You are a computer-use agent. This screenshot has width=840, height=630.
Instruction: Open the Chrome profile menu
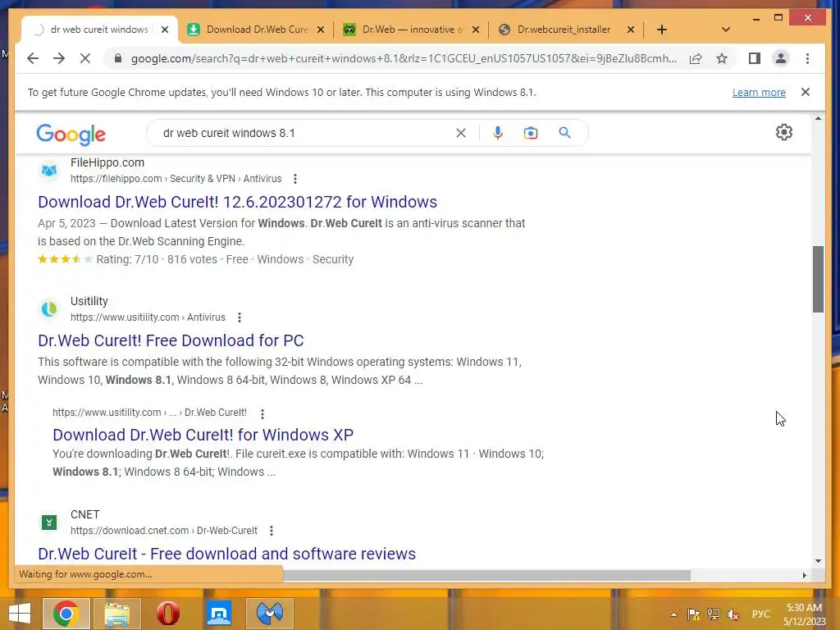point(781,58)
